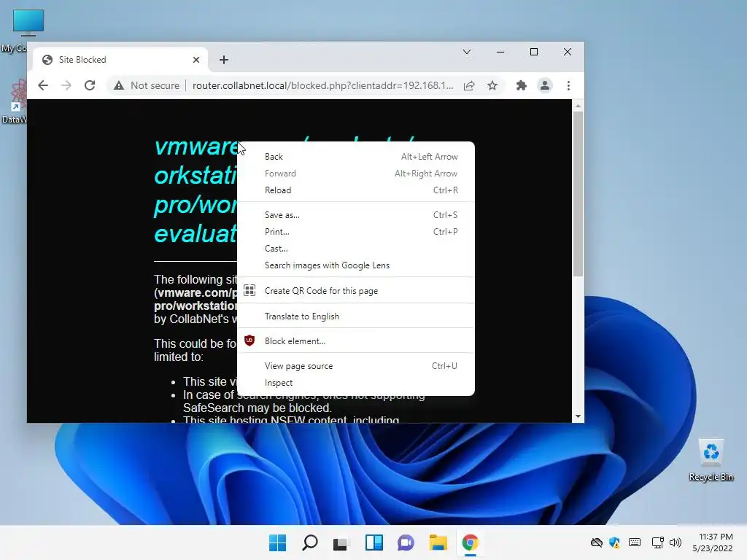Expand the tab search chevron
Screen dimensions: 747x560
[x=467, y=52]
